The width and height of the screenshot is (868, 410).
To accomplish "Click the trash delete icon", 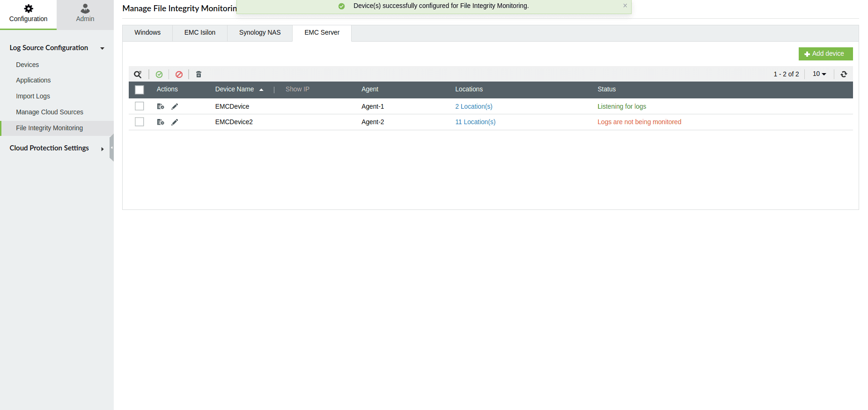I will (x=199, y=75).
